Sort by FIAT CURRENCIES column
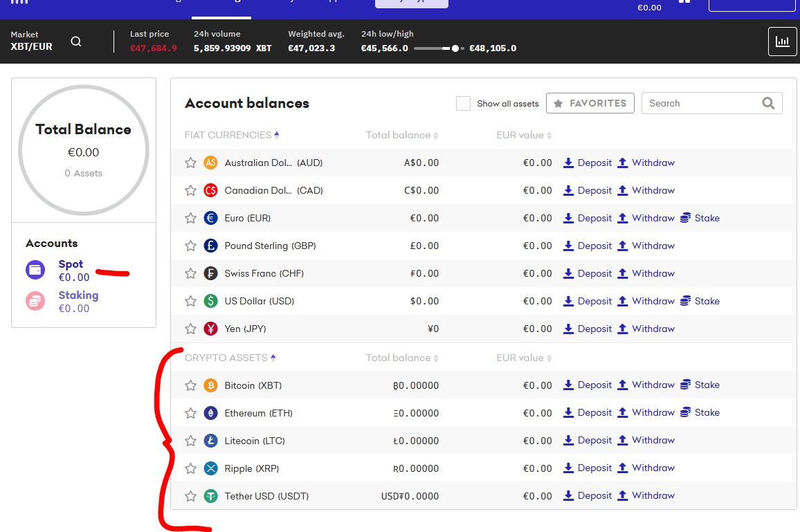The height and width of the screenshot is (532, 800). (232, 135)
